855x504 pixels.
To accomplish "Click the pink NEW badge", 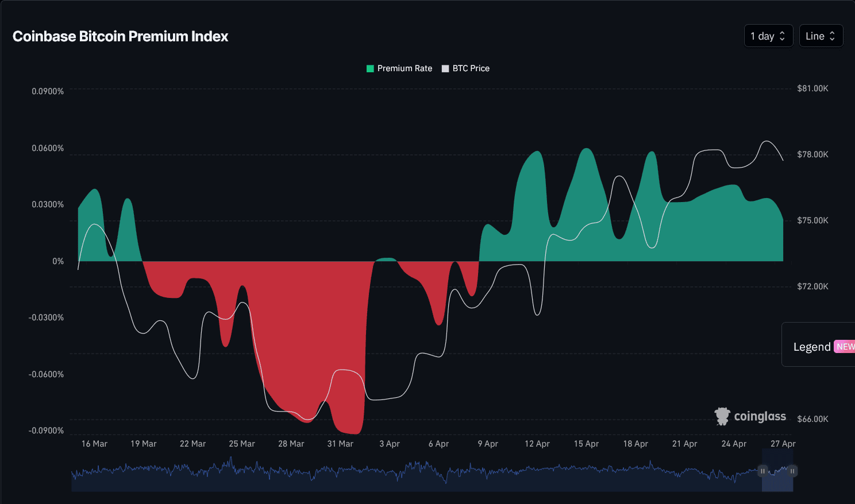I will [845, 347].
